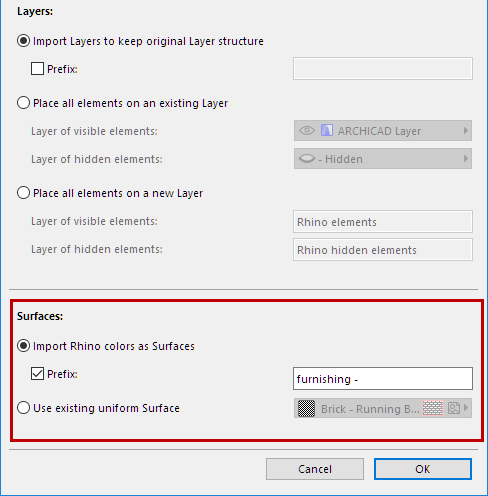Click the Cancel button
This screenshot has width=488, height=496.
315,469
